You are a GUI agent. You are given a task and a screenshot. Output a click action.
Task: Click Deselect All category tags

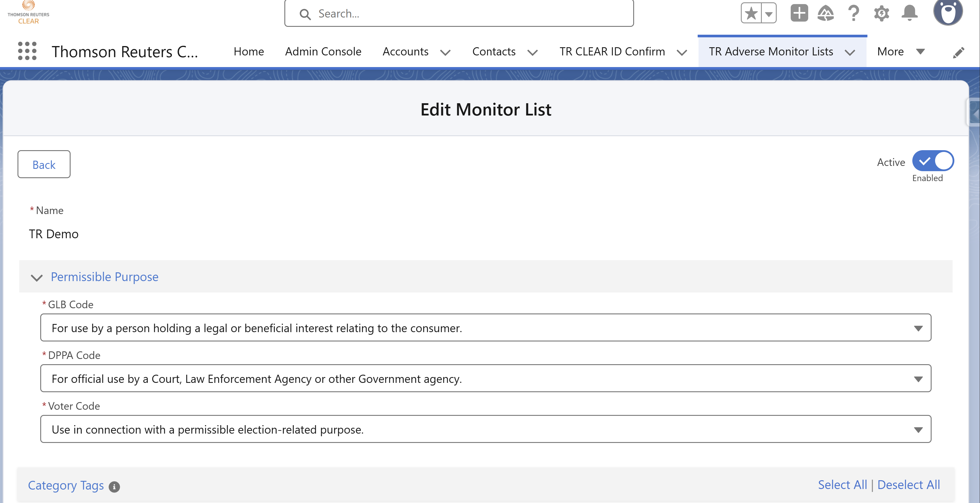(x=909, y=485)
